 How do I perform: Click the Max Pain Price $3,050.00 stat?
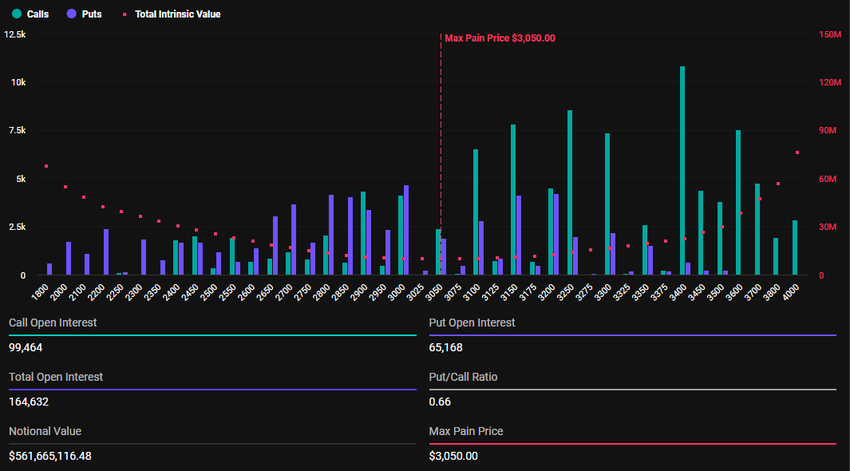tap(453, 455)
